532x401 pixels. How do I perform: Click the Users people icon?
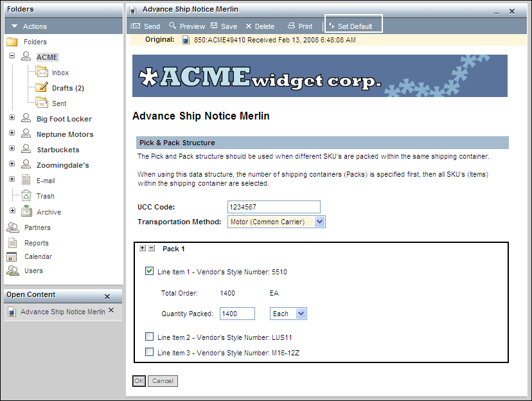point(13,271)
